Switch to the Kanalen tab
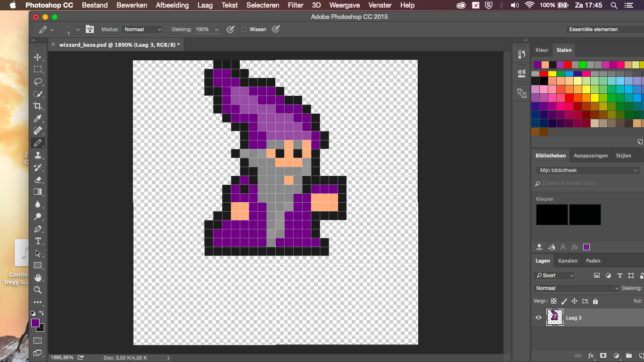 (x=568, y=261)
